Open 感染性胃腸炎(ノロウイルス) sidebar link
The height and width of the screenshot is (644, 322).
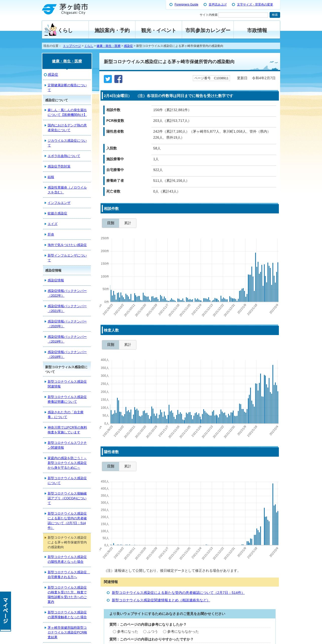tap(67, 190)
